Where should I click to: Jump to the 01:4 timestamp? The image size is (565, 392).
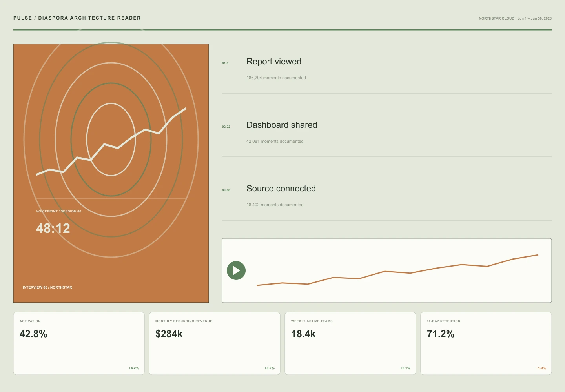[x=225, y=63]
